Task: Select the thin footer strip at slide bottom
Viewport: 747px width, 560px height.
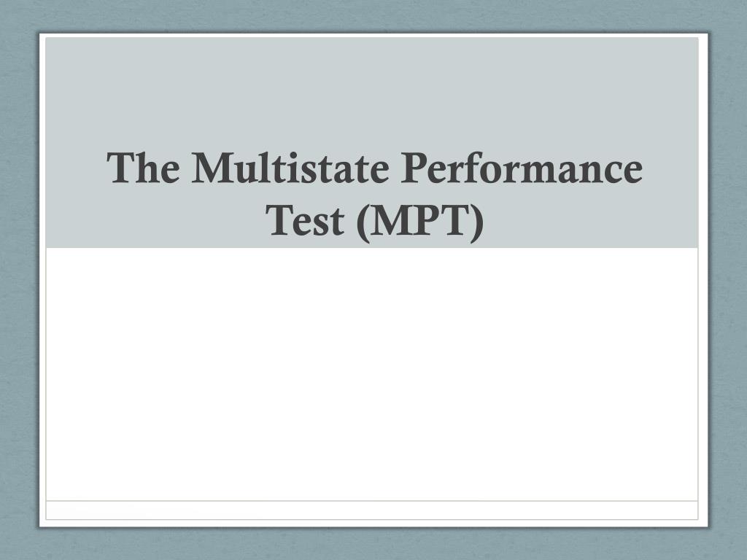Action: tap(371, 510)
